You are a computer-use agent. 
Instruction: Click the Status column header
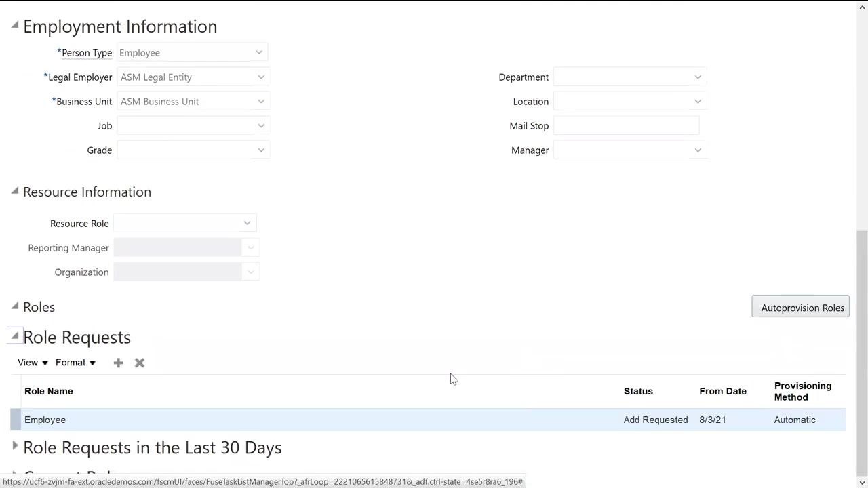point(638,391)
